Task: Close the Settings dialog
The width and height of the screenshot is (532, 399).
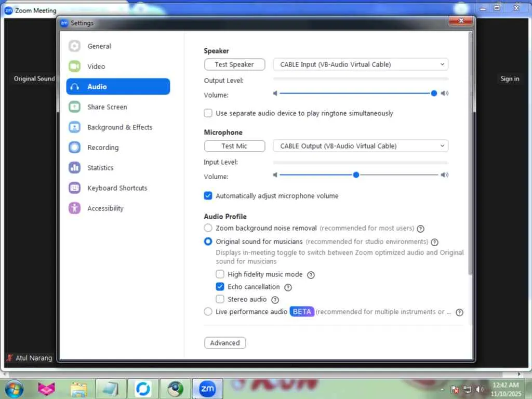Action: pos(461,21)
